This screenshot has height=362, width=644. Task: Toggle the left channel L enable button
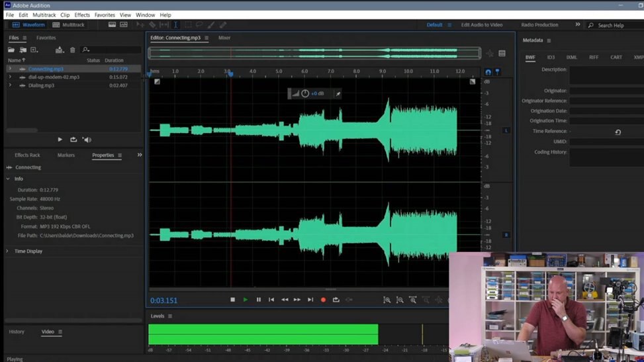coord(507,130)
